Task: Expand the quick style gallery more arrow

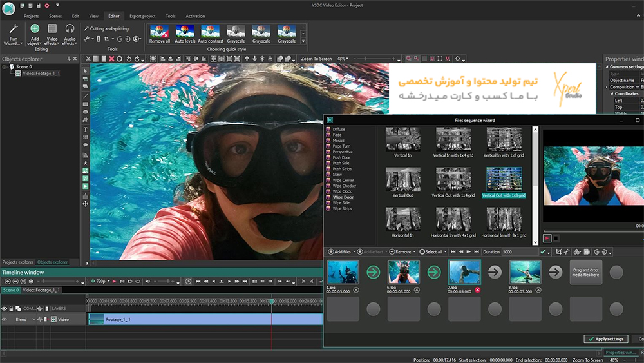Action: 303,41
